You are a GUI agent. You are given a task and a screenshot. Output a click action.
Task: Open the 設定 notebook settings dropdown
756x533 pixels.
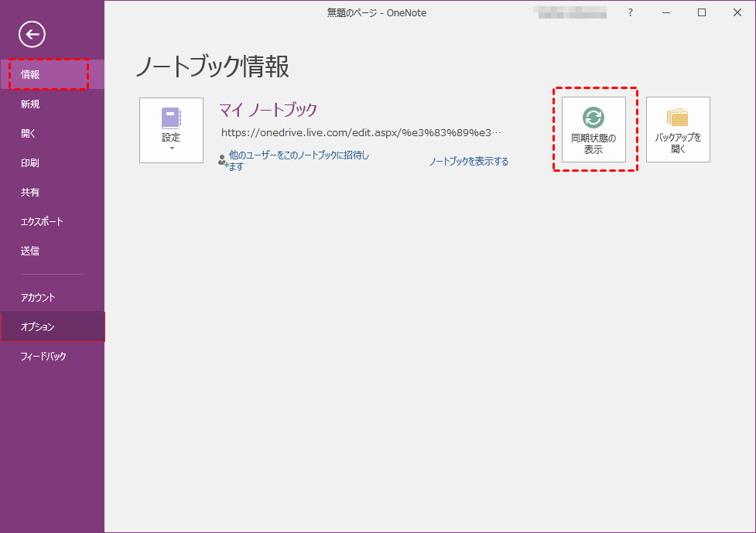point(171,130)
